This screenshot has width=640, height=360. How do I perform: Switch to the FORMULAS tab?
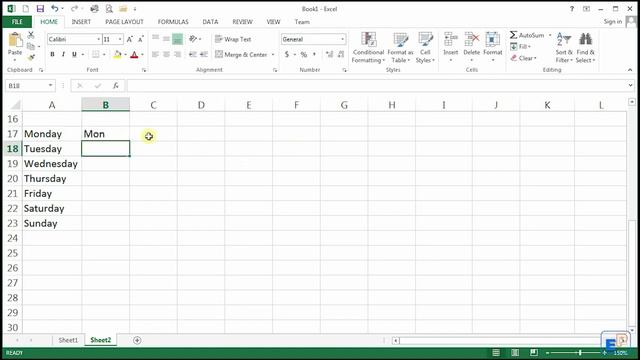coord(173,22)
